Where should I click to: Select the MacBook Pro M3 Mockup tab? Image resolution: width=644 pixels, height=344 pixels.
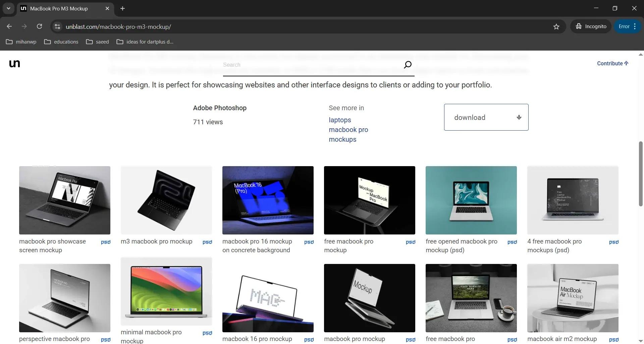coord(60,9)
